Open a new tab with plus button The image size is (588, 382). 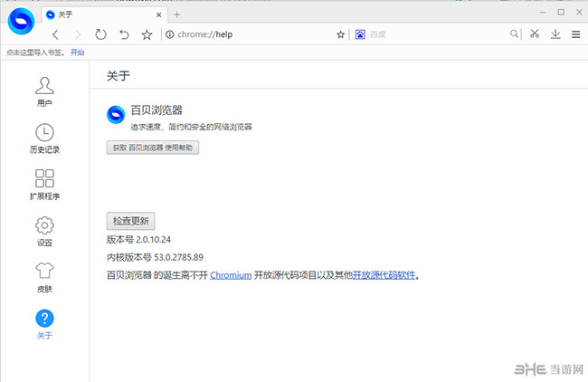tap(177, 14)
